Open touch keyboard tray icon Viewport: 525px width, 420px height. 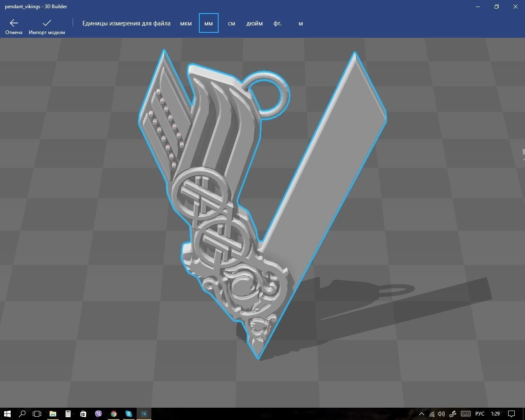[x=466, y=413]
